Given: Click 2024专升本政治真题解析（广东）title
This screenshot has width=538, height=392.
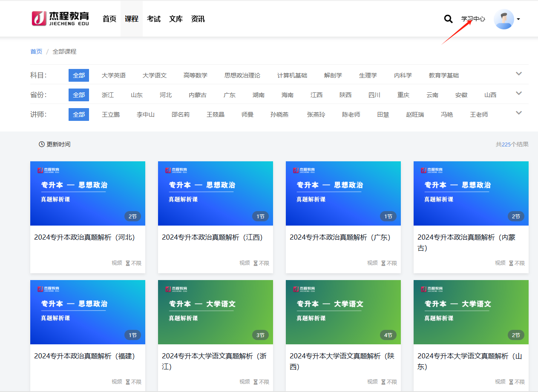Looking at the screenshot, I should click(340, 237).
